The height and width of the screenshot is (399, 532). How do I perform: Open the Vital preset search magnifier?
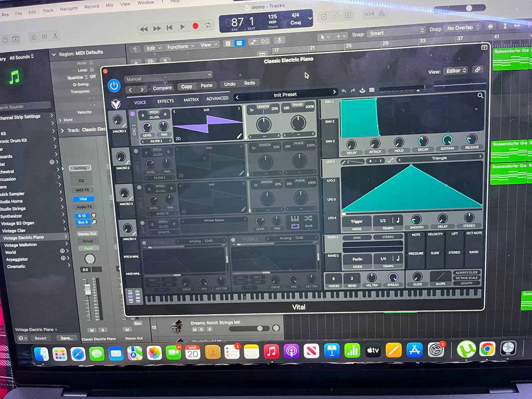pyautogui.click(x=480, y=96)
